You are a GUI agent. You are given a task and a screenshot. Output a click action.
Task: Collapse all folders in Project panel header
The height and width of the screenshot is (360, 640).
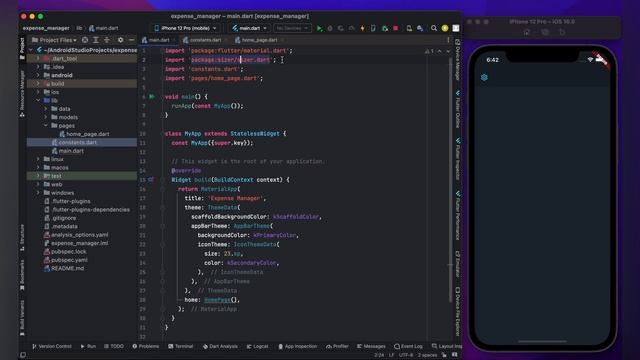107,40
